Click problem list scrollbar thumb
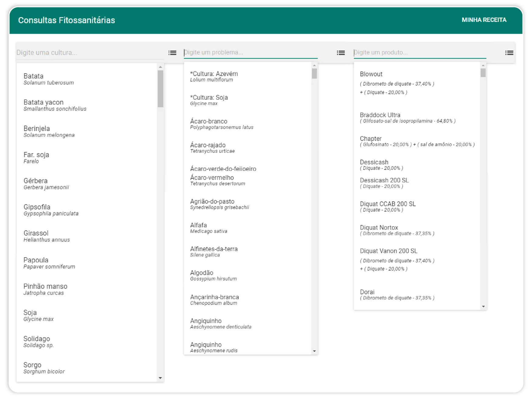 coord(314,74)
